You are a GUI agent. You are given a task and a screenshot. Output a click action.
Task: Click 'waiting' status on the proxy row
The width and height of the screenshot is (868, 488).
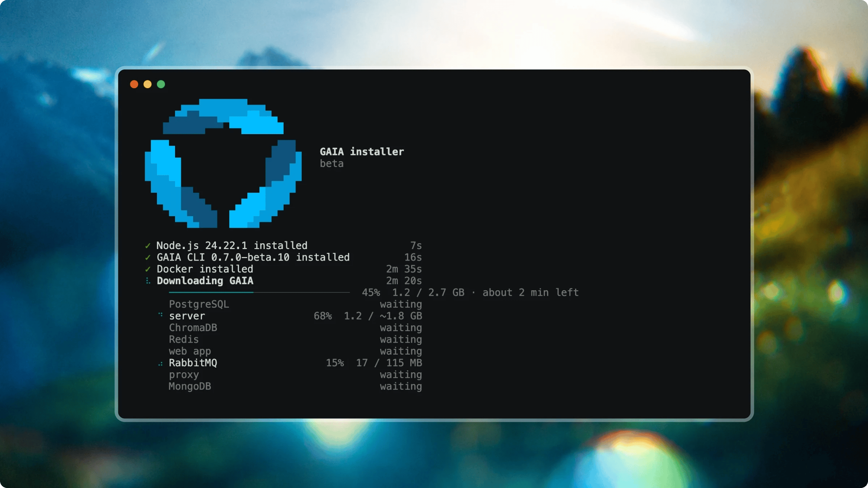click(x=401, y=375)
